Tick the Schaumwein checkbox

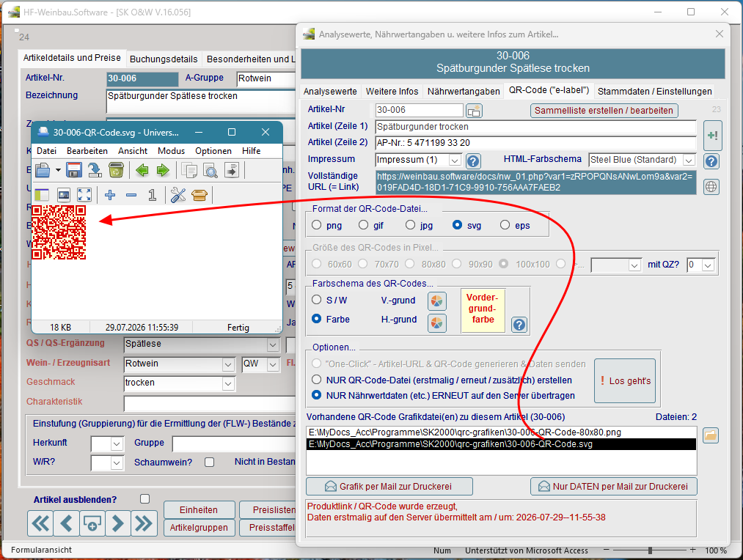pyautogui.click(x=210, y=462)
